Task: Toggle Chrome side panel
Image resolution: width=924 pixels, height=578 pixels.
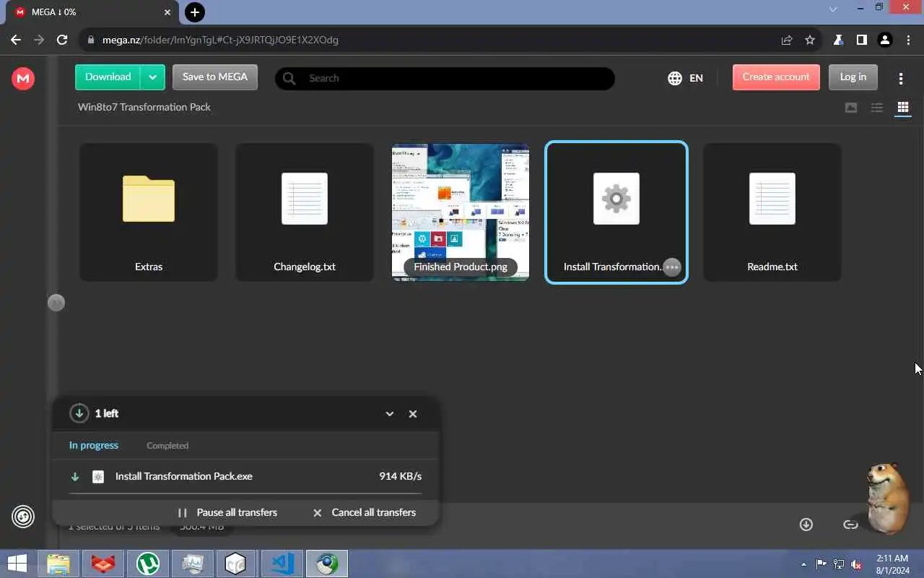Action: [x=861, y=40]
